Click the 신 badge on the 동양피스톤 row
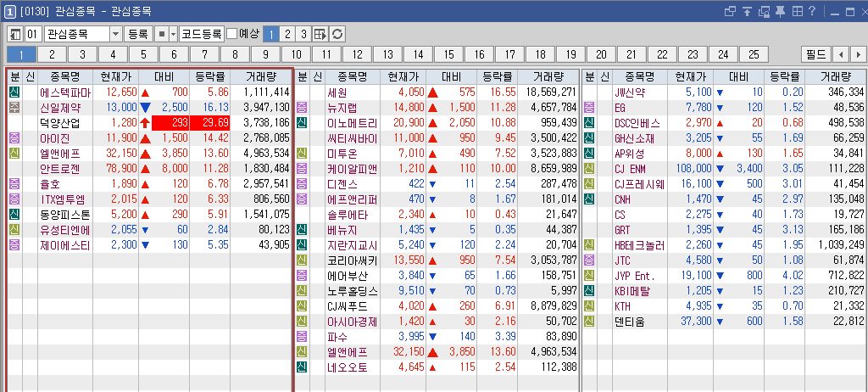This screenshot has height=392, width=868. 14,214
